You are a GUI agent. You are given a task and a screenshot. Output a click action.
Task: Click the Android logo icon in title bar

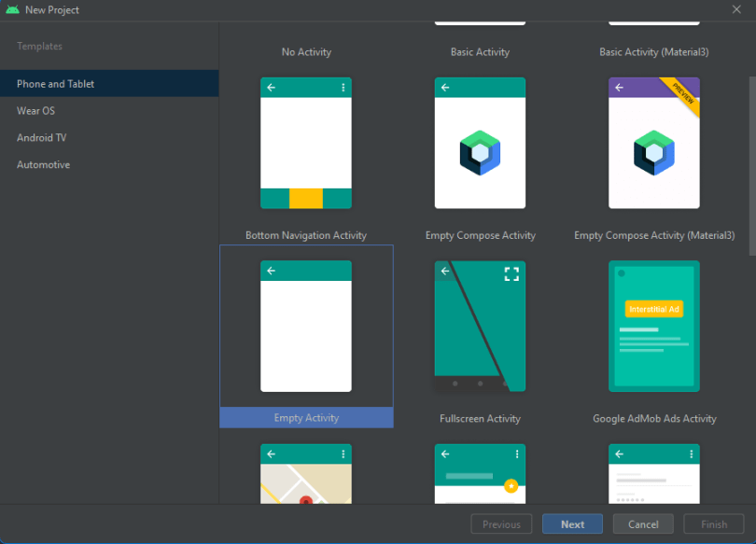(12, 9)
